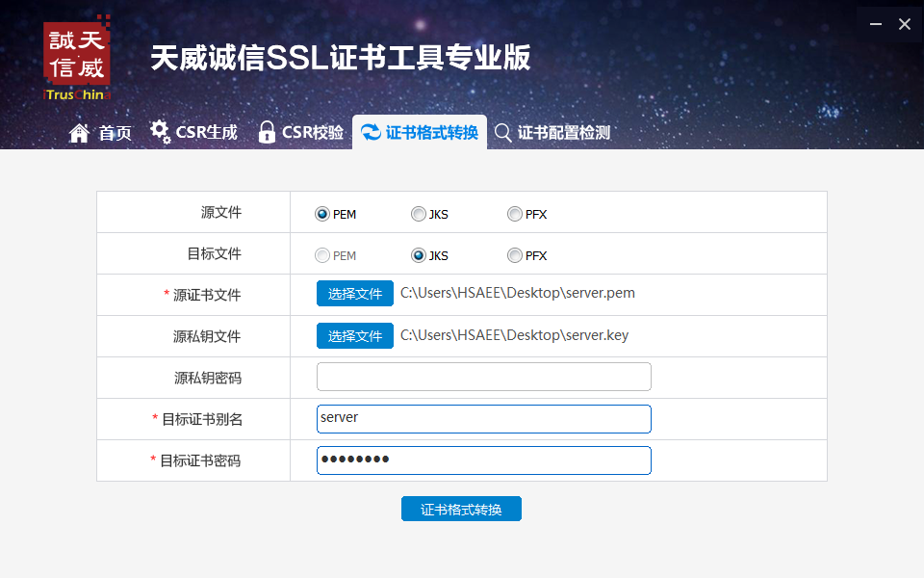Click the 源证书文件 label
Viewport: 924px width, 578px height.
(207, 295)
